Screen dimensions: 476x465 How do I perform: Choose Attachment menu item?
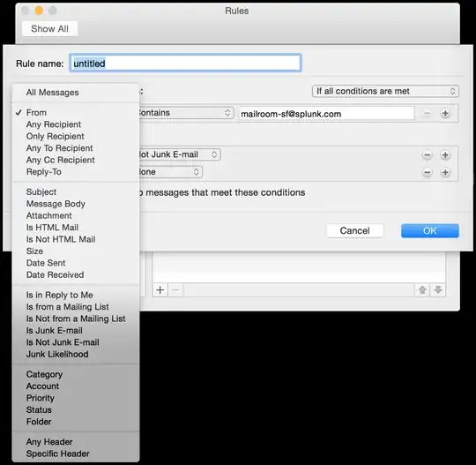point(76,215)
